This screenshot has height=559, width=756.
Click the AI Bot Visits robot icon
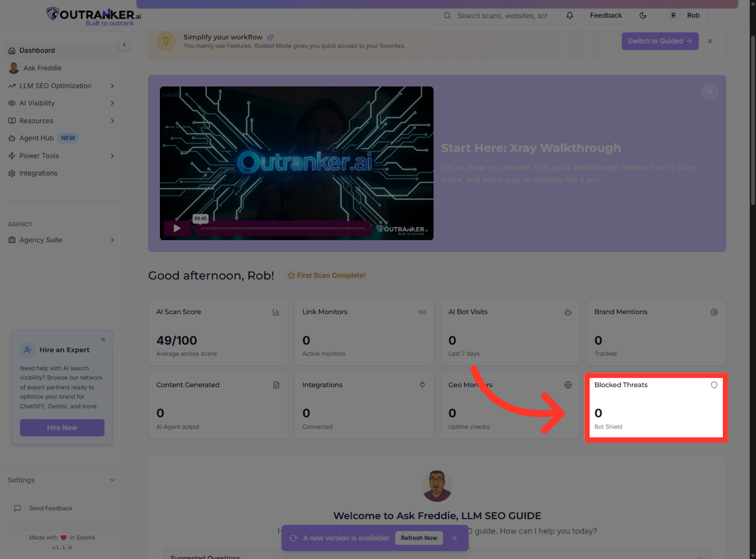click(x=568, y=312)
